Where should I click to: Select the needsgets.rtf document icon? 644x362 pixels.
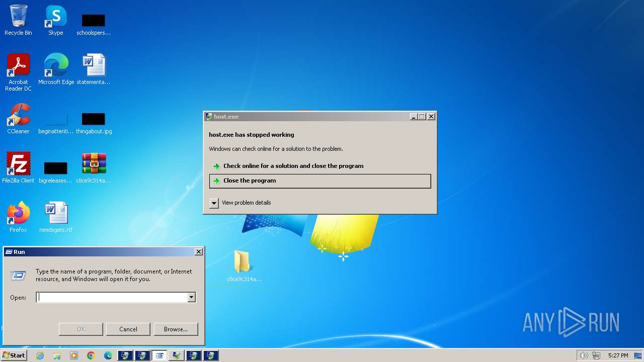(56, 217)
